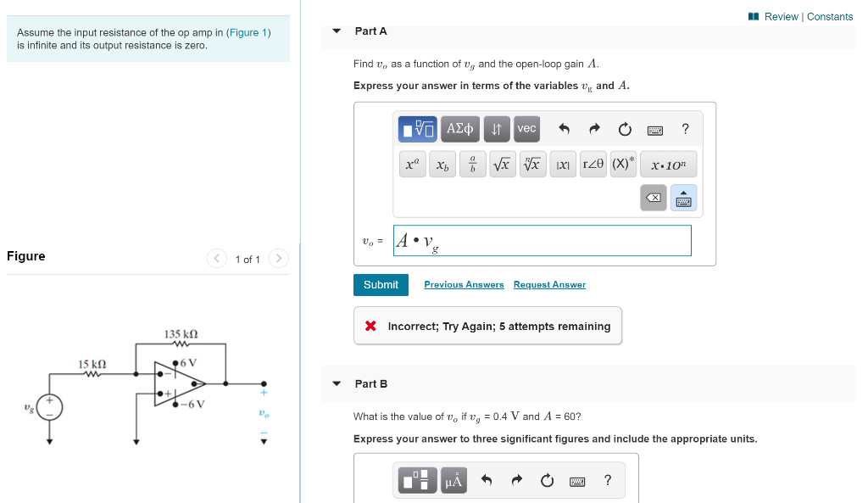Click the Request Answer link
The height and width of the screenshot is (503, 868).
pos(549,284)
